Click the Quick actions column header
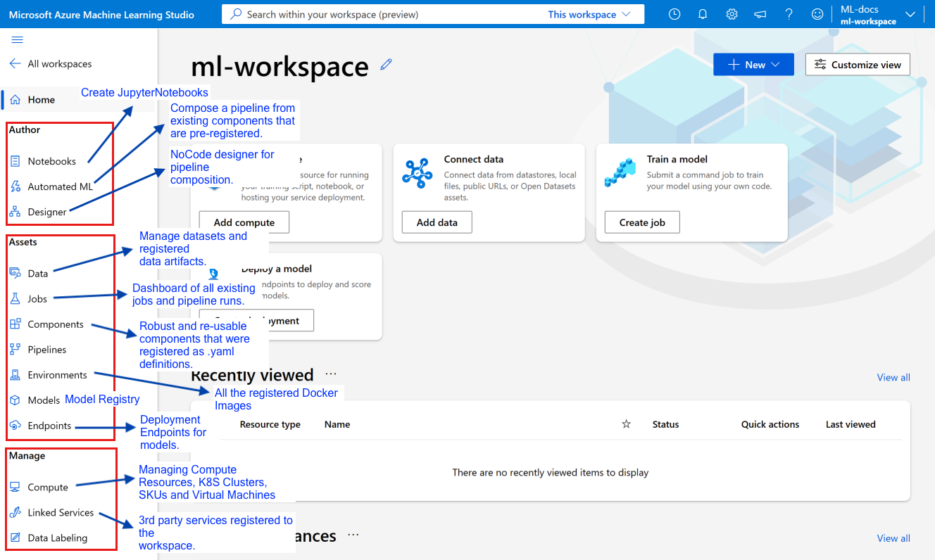 pos(770,424)
